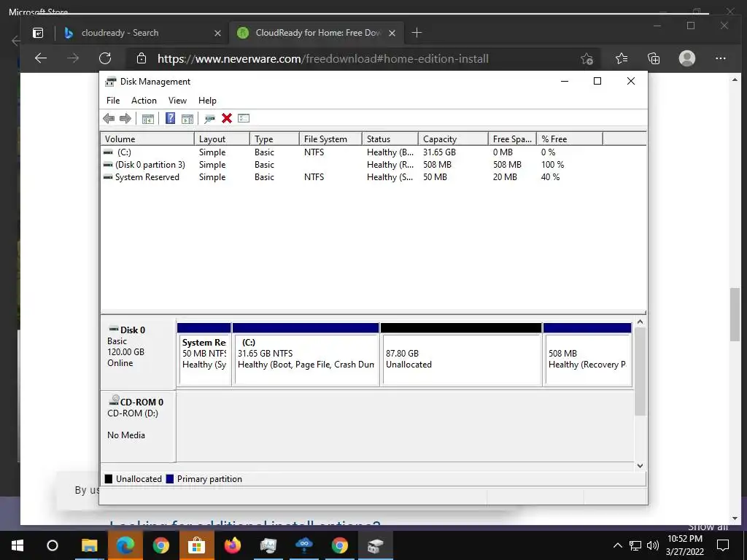This screenshot has height=560, width=747.
Task: Sort by the Layout column header
Action: click(222, 139)
